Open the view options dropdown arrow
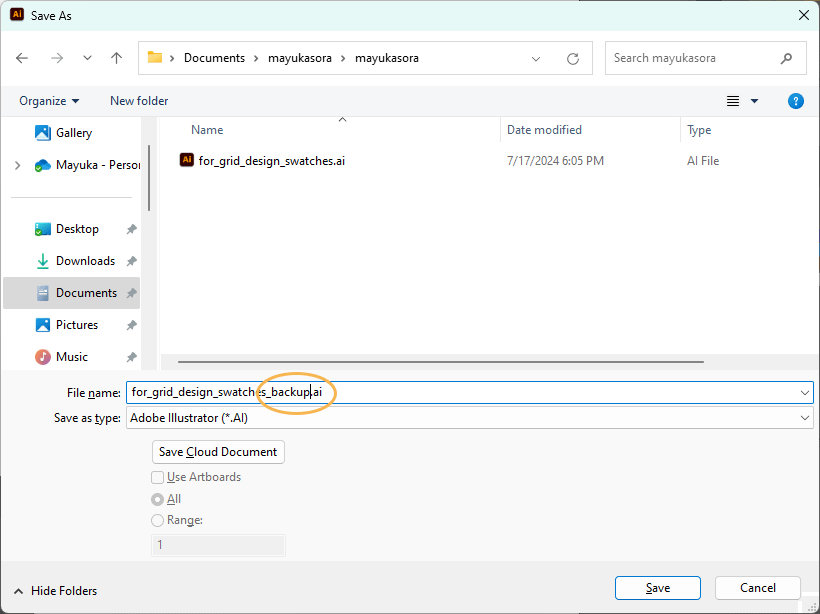The image size is (820, 614). pyautogui.click(x=754, y=101)
